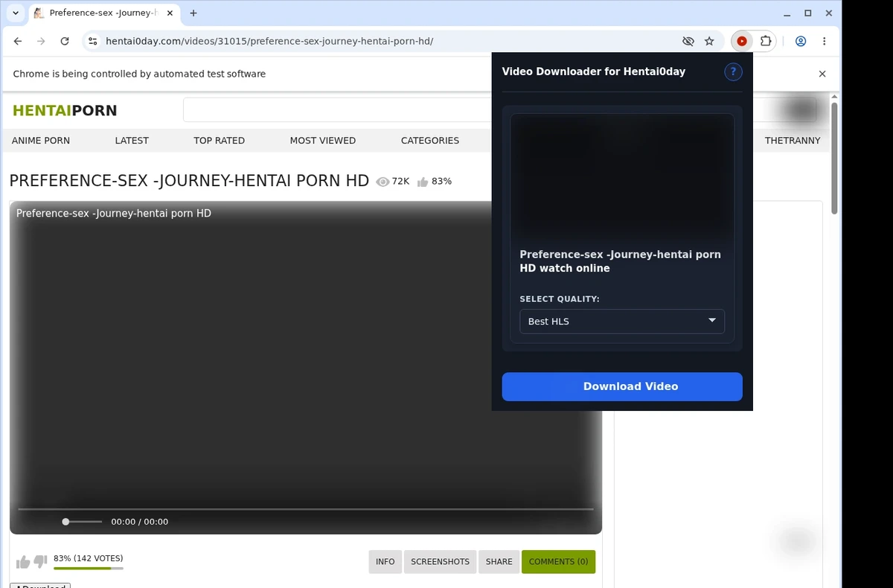Click the address bar URL

click(x=269, y=42)
